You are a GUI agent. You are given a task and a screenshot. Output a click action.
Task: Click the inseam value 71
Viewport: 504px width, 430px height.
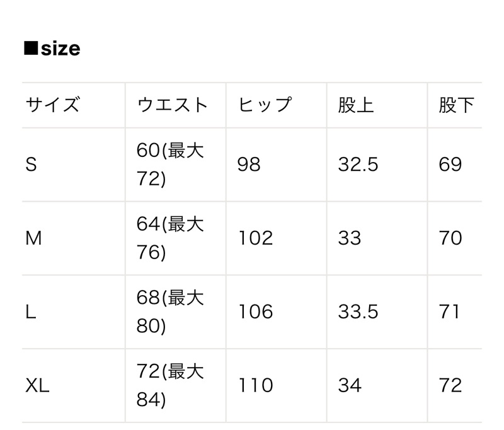coord(449,311)
